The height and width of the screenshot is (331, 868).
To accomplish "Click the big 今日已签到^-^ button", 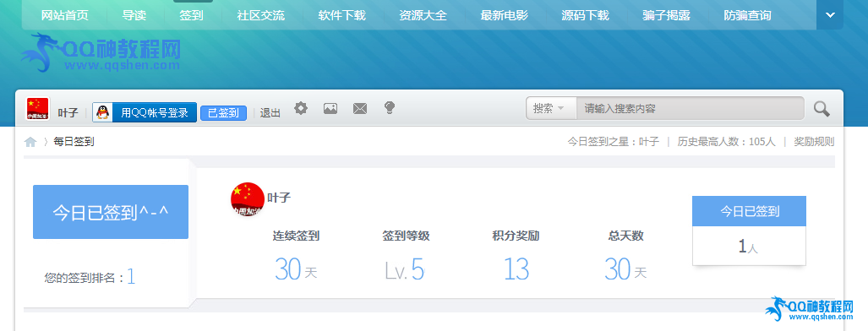I will [x=111, y=212].
